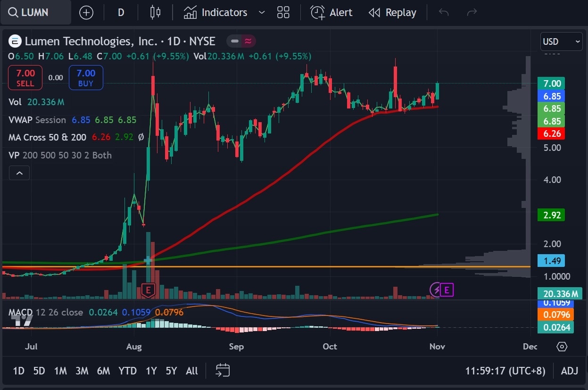
Task: Set the range to 6M
Action: point(103,371)
